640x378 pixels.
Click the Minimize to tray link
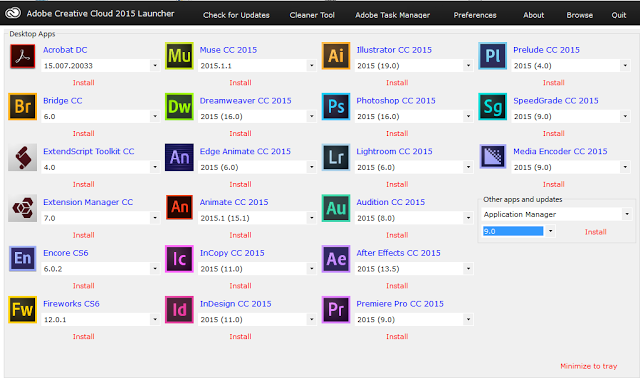coord(589,366)
